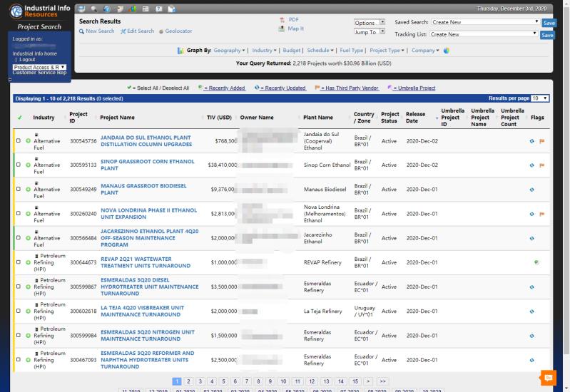Click green plus icon for Sinop Grassroot row

click(x=29, y=165)
